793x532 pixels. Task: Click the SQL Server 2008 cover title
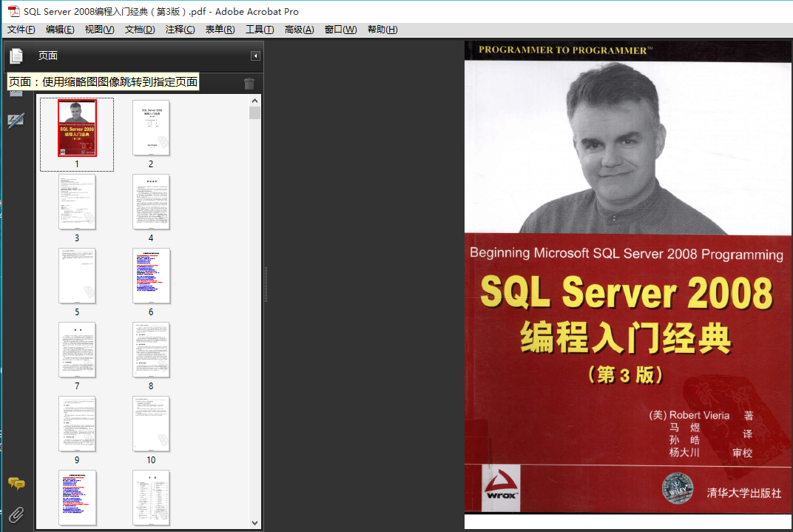pos(626,293)
